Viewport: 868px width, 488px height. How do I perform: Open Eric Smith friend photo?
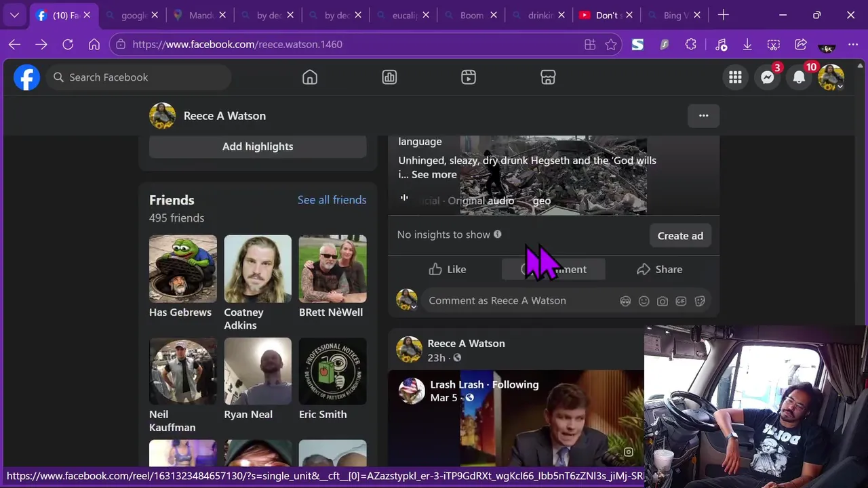[332, 371]
